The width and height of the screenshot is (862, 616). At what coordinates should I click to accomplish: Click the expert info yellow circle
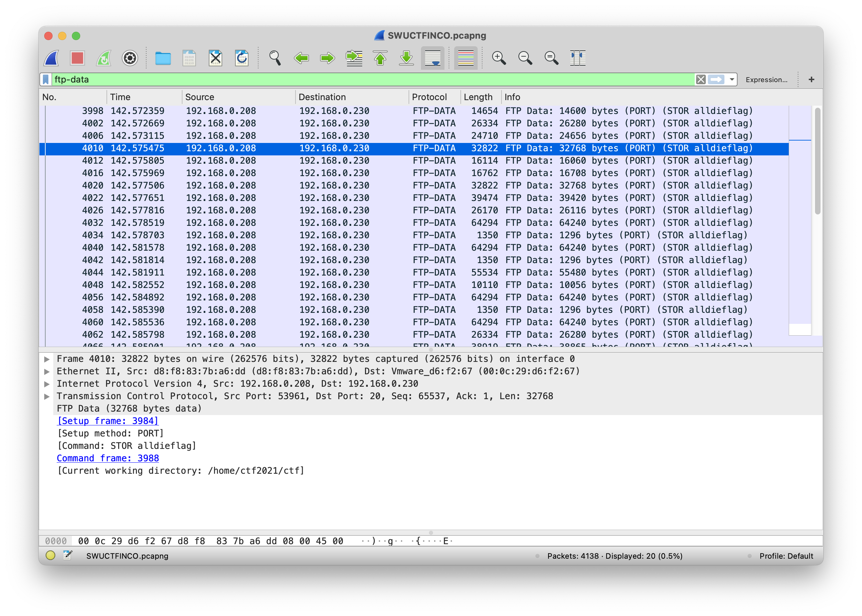pos(50,556)
